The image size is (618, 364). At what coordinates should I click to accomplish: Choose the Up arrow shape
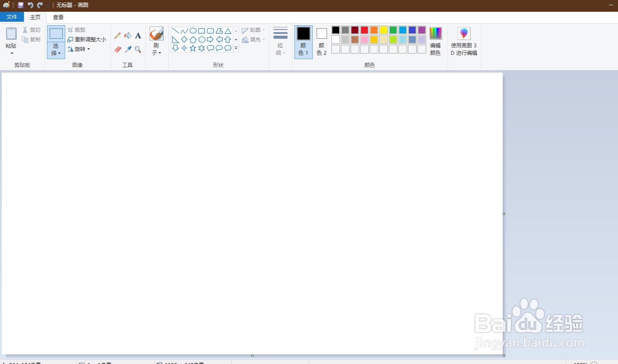pos(227,40)
